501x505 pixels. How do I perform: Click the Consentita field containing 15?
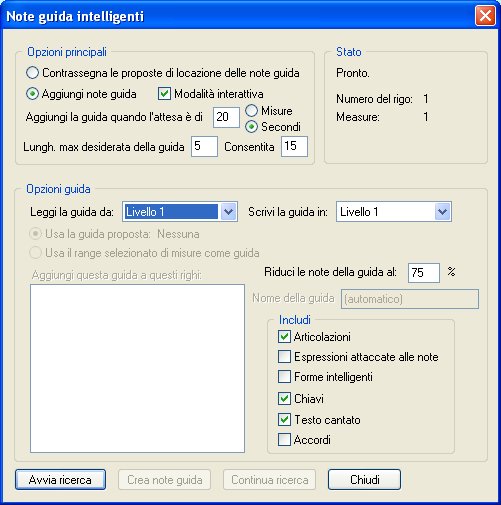294,146
